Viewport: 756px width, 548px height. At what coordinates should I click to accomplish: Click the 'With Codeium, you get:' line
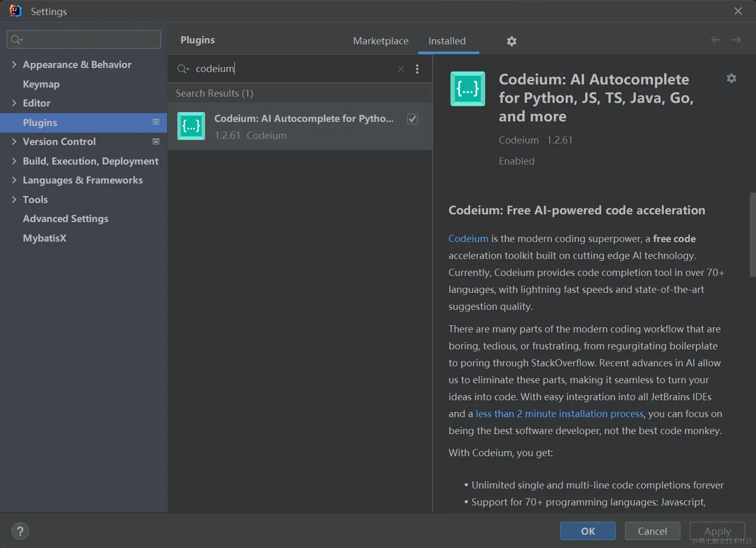[500, 453]
